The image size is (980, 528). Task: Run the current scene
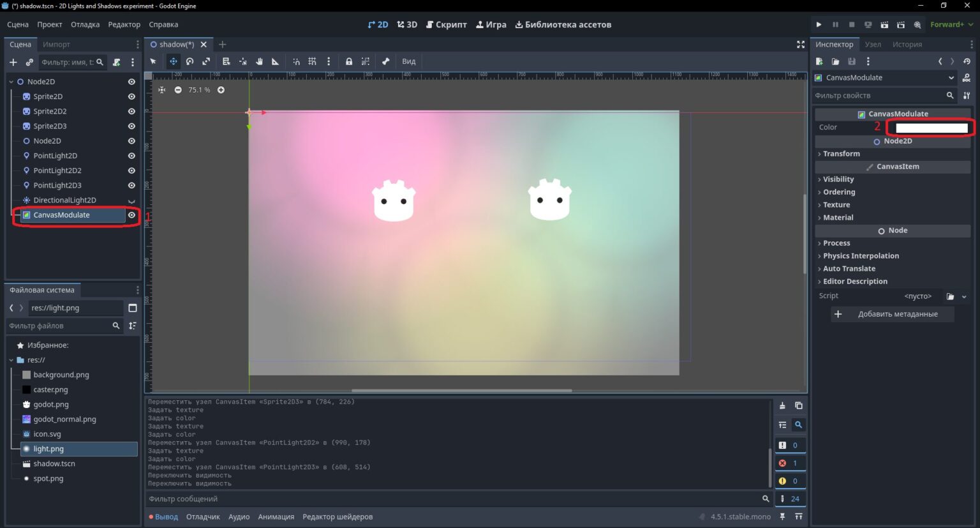coord(884,24)
